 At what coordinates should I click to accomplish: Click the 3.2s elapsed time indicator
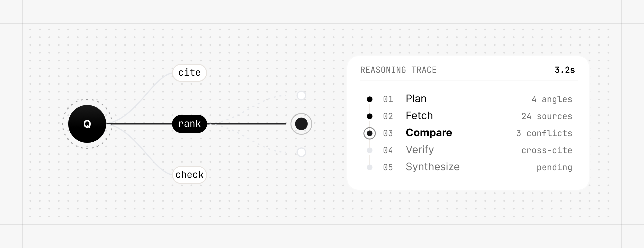[565, 70]
